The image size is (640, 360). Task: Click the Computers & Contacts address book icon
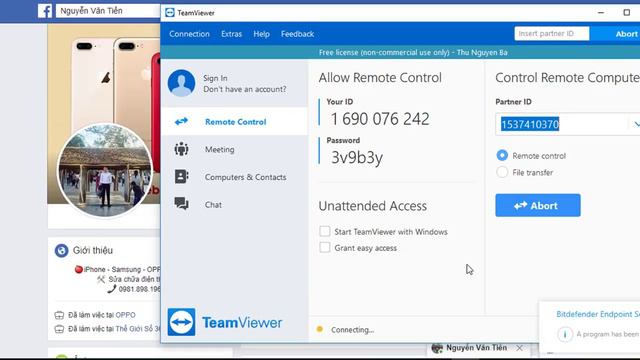pyautogui.click(x=181, y=176)
